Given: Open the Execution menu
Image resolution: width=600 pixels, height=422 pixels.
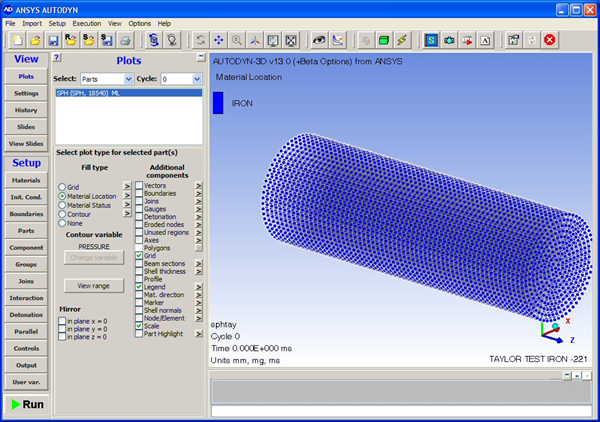Looking at the screenshot, I should (87, 23).
